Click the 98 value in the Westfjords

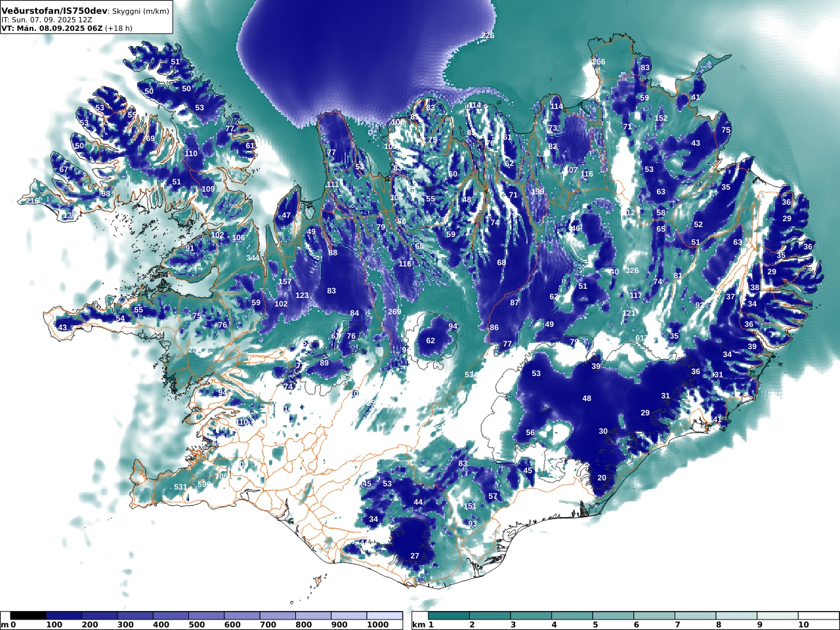coord(106,194)
